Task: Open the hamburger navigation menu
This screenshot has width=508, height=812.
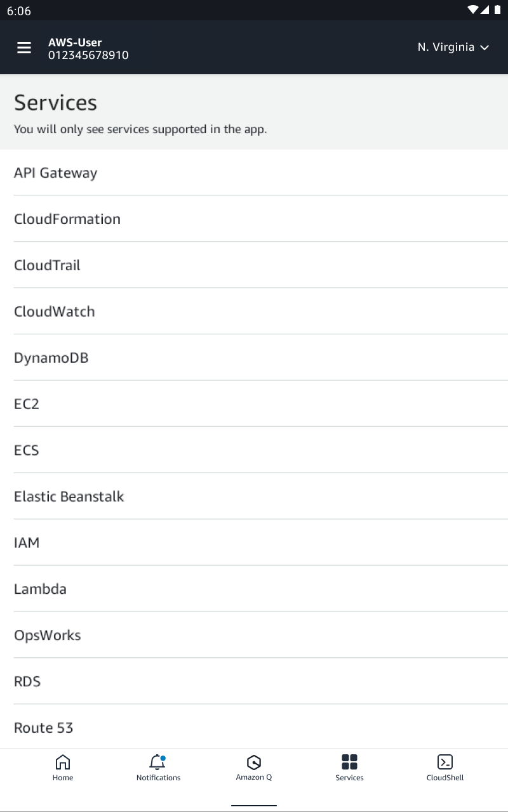Action: click(x=24, y=48)
